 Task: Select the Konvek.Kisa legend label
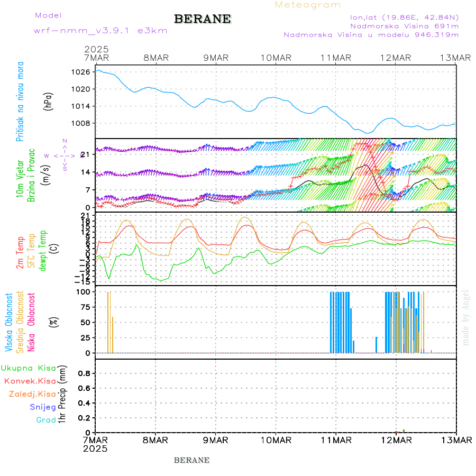30,381
